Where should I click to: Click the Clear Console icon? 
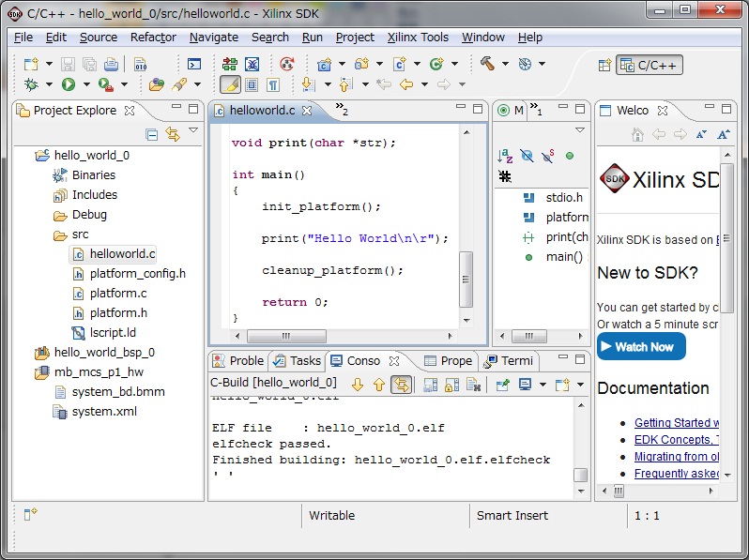point(473,385)
